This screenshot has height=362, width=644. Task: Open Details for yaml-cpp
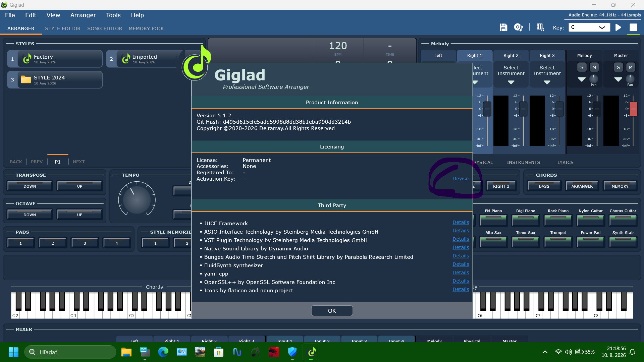coord(461,273)
